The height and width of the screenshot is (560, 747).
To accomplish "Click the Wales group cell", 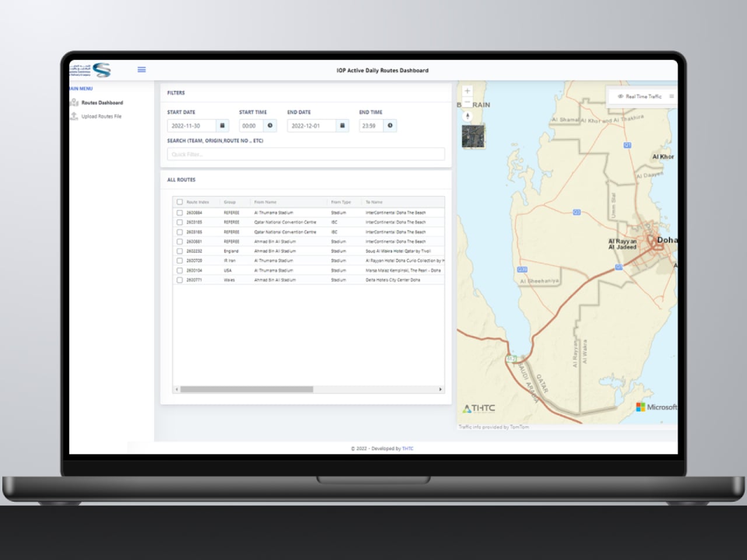I will tap(229, 280).
